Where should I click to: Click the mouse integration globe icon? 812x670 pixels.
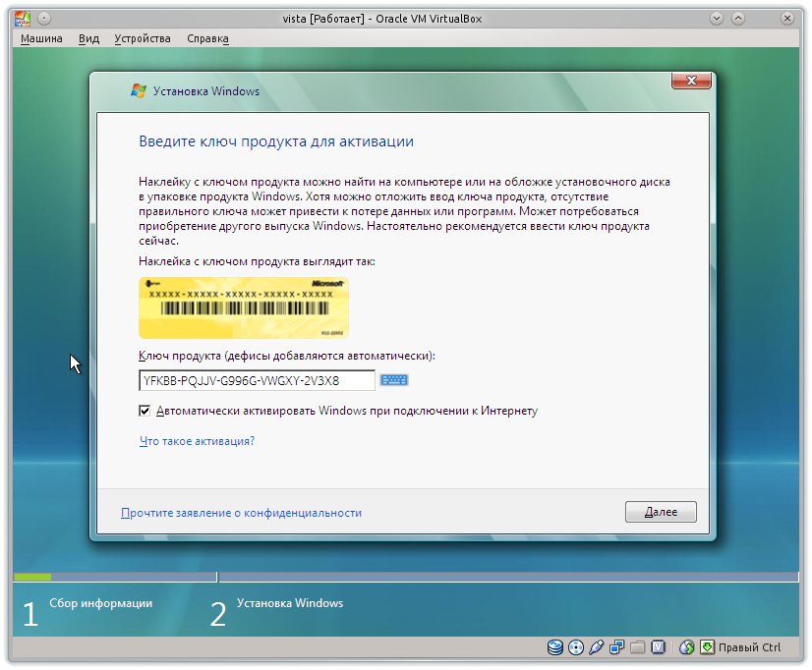686,647
